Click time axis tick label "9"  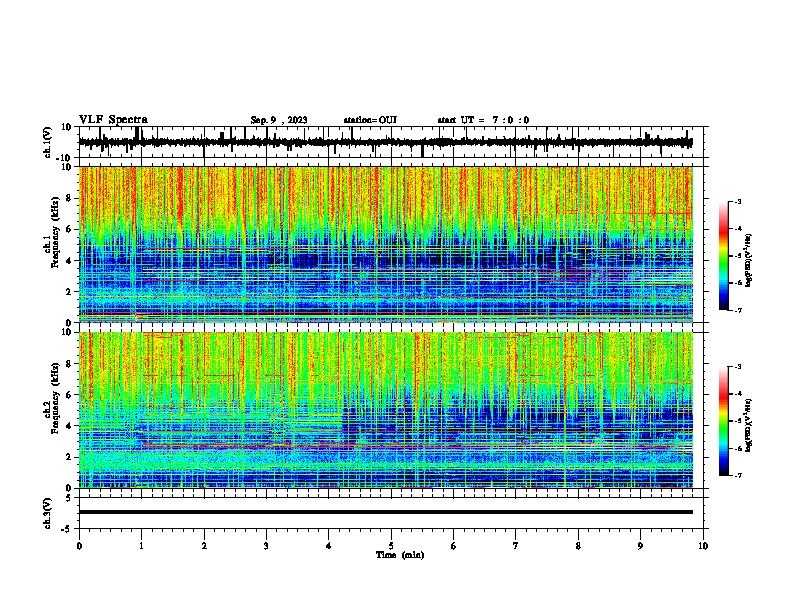[x=640, y=546]
